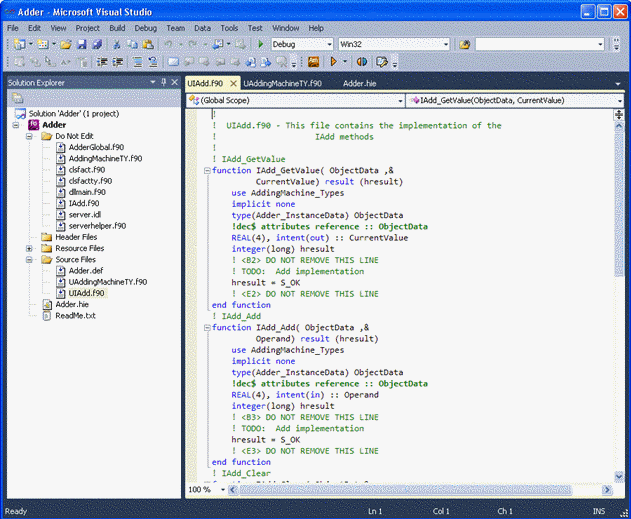
Task: Select server.idl in Solution Explorer
Action: (85, 215)
